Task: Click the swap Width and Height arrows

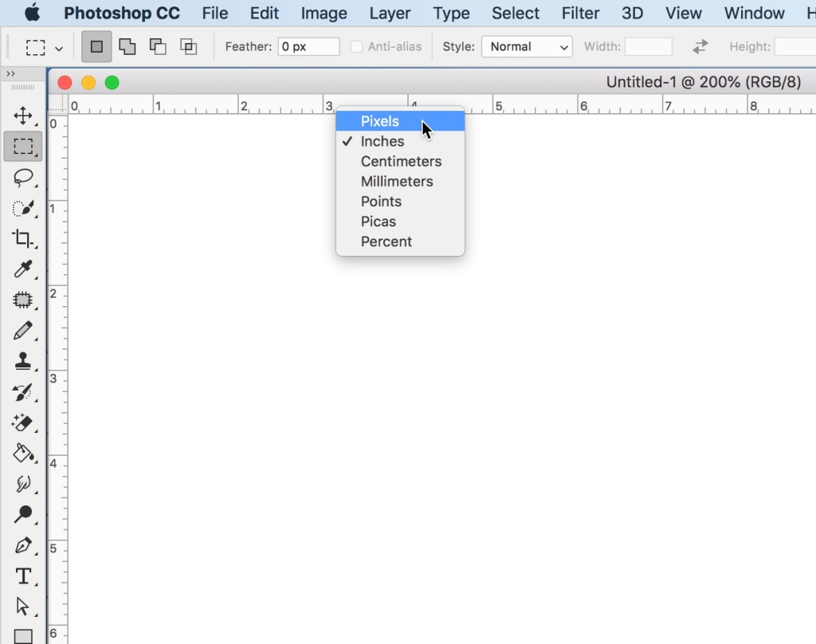Action: 699,46
